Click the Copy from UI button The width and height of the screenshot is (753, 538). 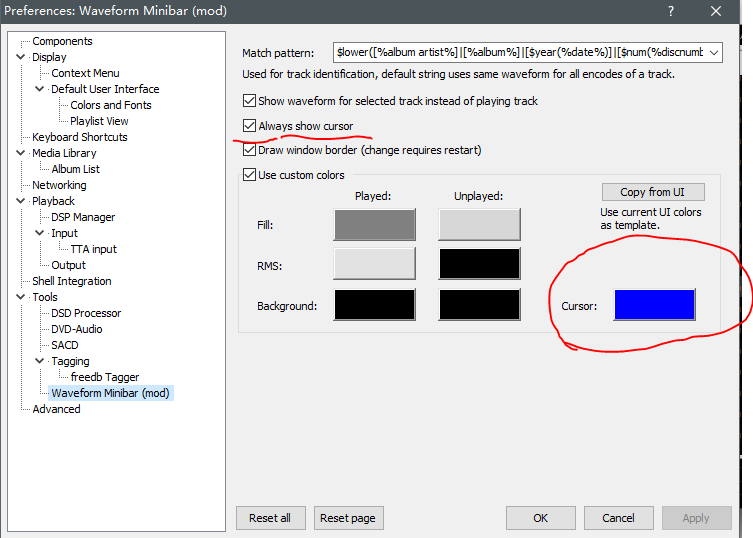(x=653, y=192)
